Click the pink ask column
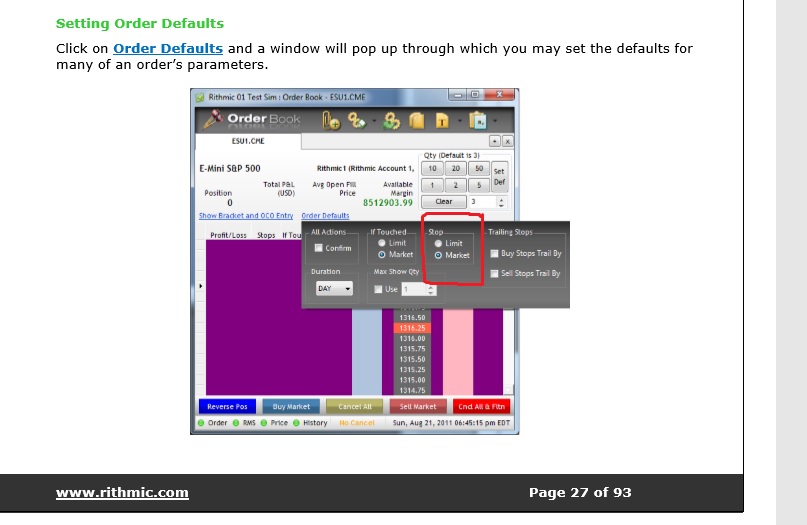The image size is (807, 525). click(458, 352)
